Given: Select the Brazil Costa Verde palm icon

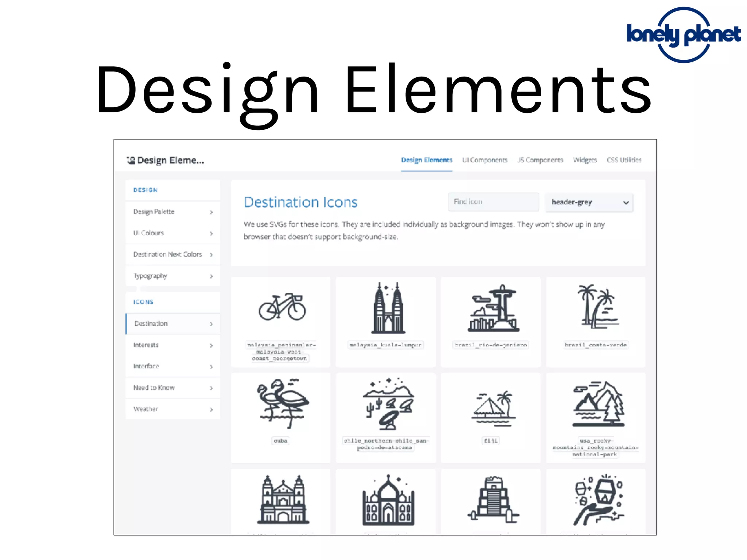Looking at the screenshot, I should coord(597,307).
